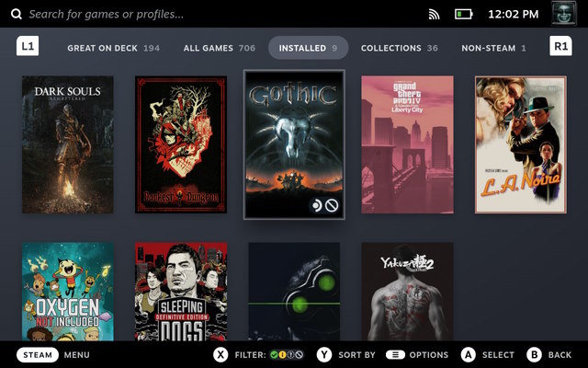Screen dimensions: 588x368
Task: Open Darkest Dungeon game tile
Action: (x=181, y=144)
